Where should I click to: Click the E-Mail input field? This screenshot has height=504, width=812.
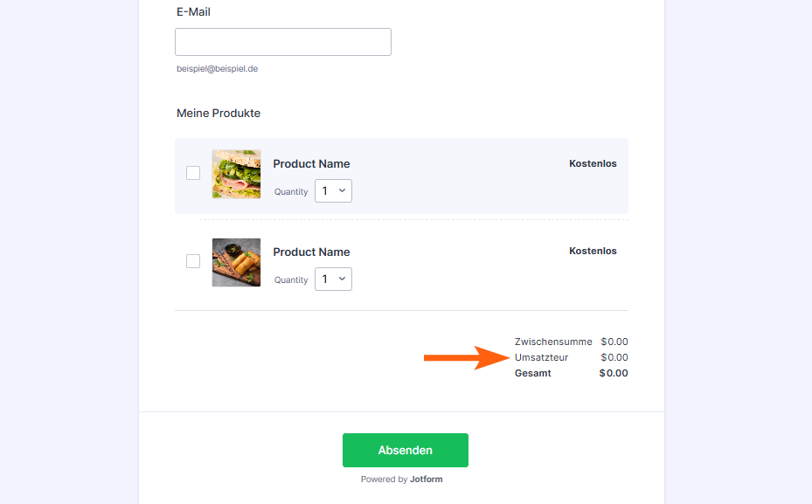pos(282,42)
